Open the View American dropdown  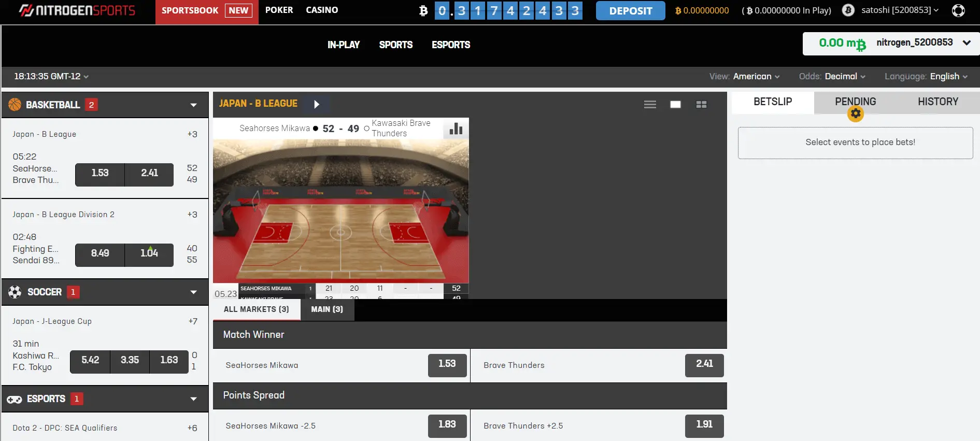(x=744, y=77)
